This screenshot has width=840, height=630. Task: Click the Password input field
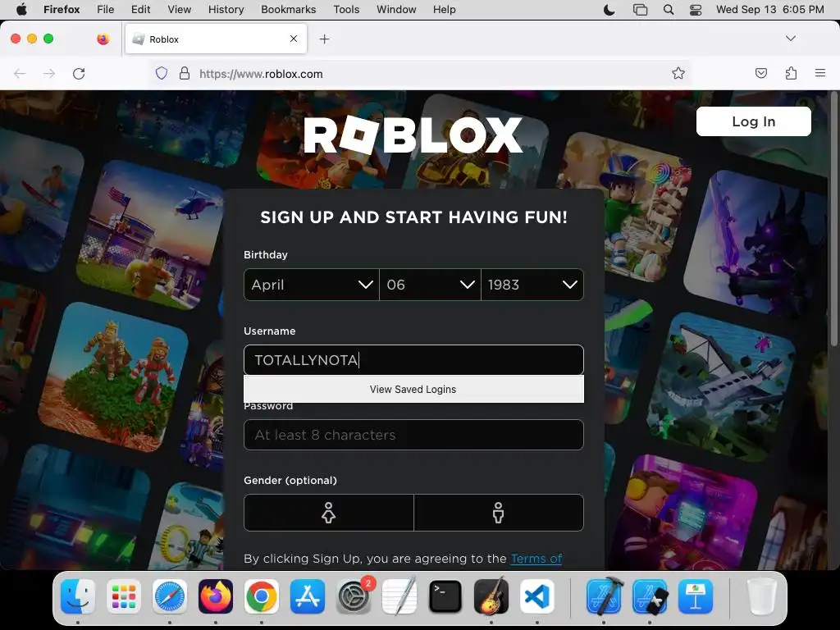click(x=413, y=435)
